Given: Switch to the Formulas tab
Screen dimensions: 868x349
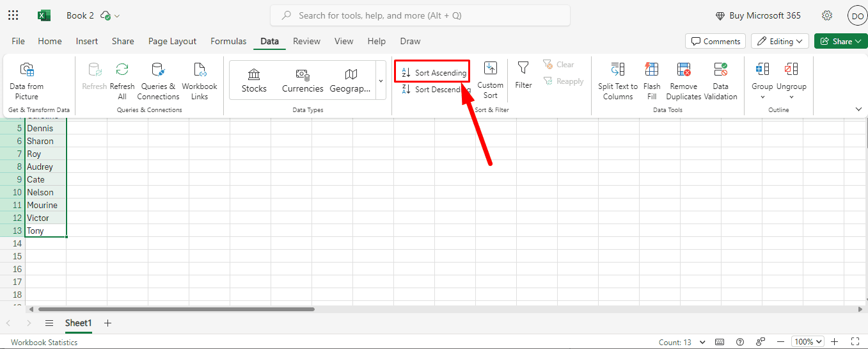Looking at the screenshot, I should click(x=228, y=41).
